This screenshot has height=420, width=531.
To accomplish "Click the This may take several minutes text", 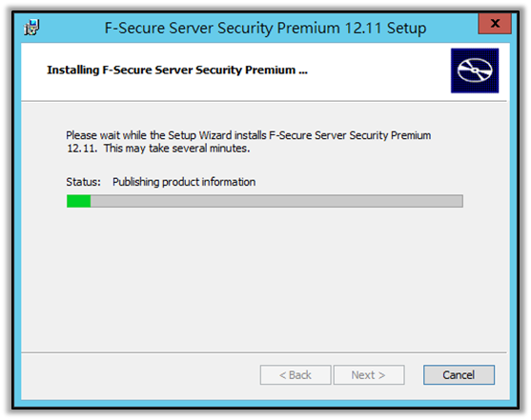I will pos(176,149).
